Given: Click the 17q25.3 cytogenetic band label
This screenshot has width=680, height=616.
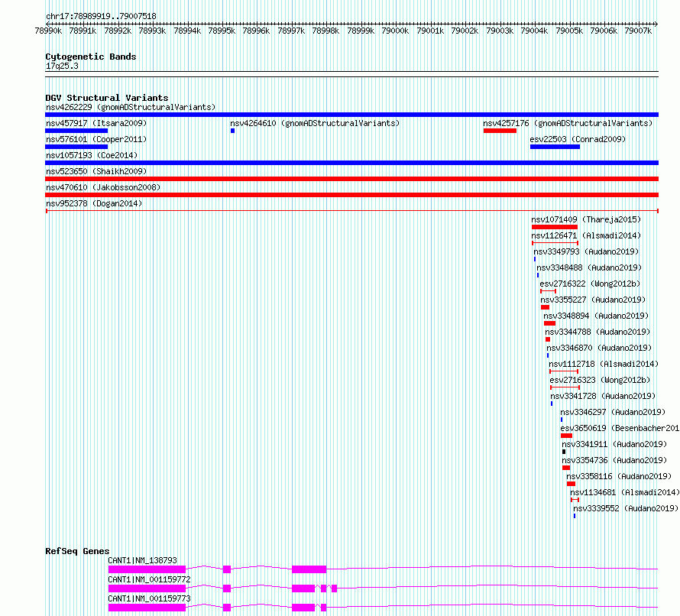Looking at the screenshot, I should click(62, 66).
